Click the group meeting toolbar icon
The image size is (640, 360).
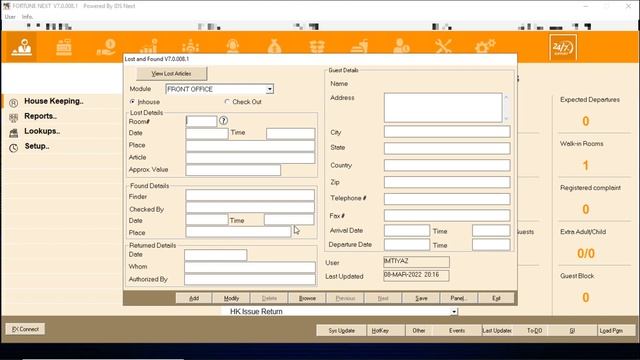coord(191,46)
